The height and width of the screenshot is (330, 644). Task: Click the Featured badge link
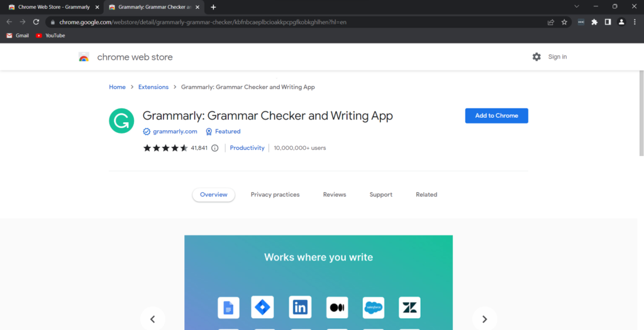(228, 132)
